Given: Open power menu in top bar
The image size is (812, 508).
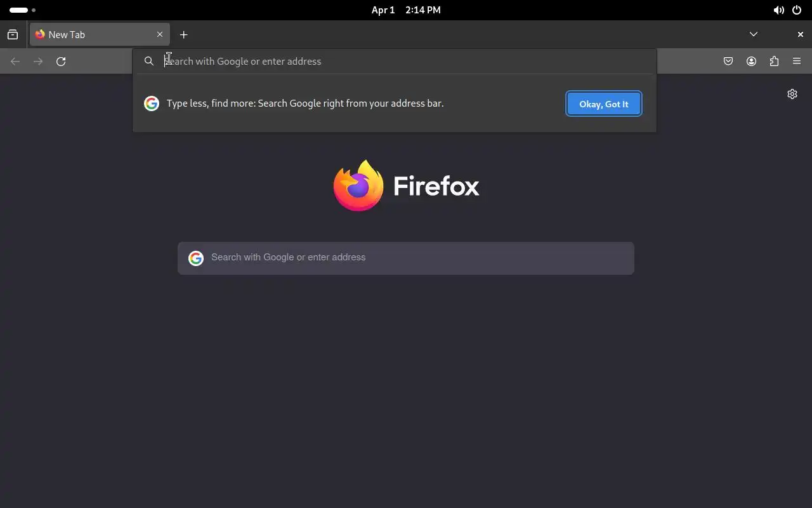Looking at the screenshot, I should (797, 10).
